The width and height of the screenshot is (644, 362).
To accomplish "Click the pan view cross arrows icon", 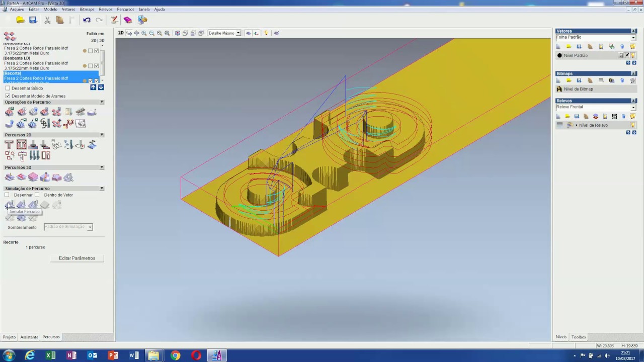I will pos(136,33).
